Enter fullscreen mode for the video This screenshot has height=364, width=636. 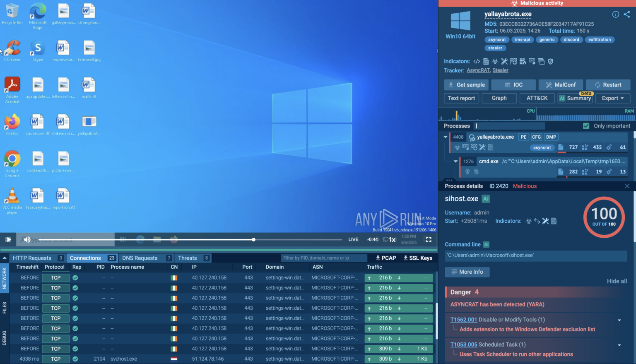point(428,239)
